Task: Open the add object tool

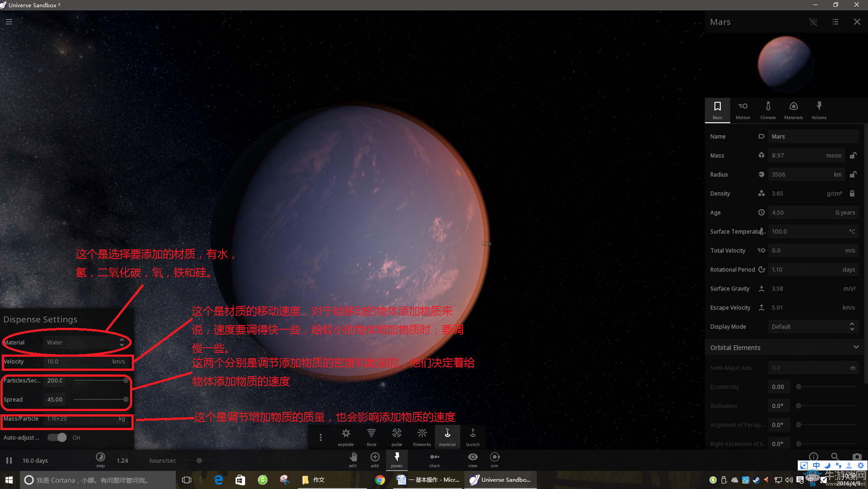Action: pos(375,460)
